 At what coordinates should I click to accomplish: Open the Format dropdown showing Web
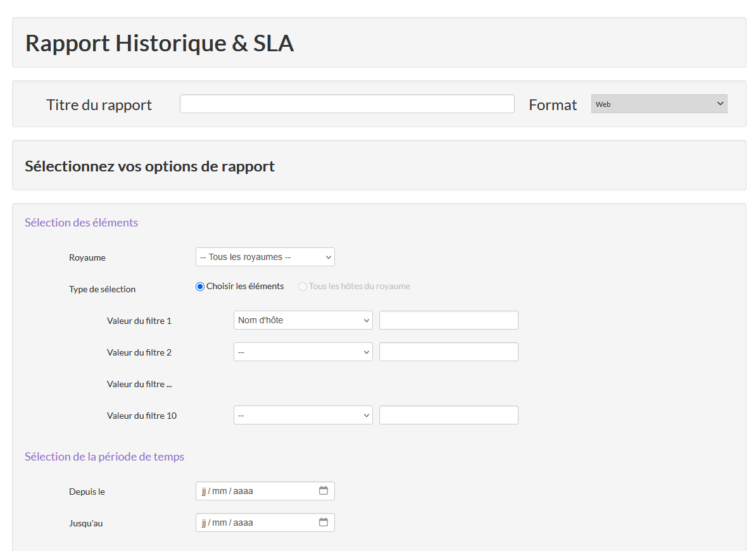pyautogui.click(x=658, y=104)
